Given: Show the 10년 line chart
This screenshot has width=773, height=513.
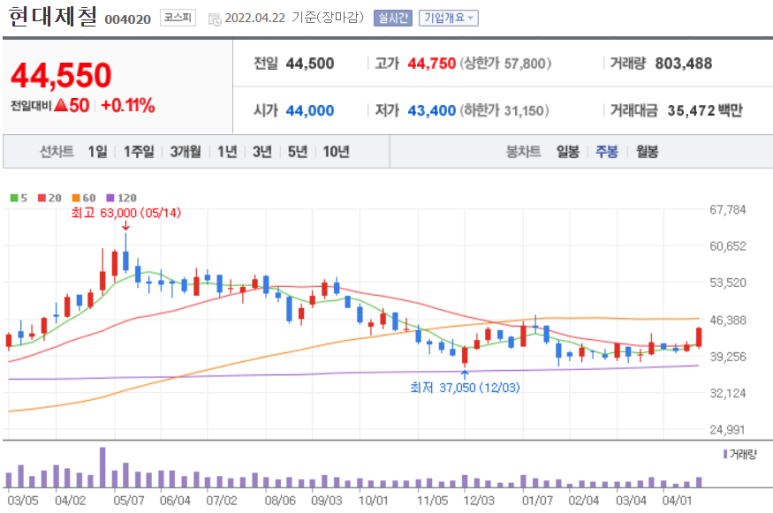Looking at the screenshot, I should tap(335, 152).
